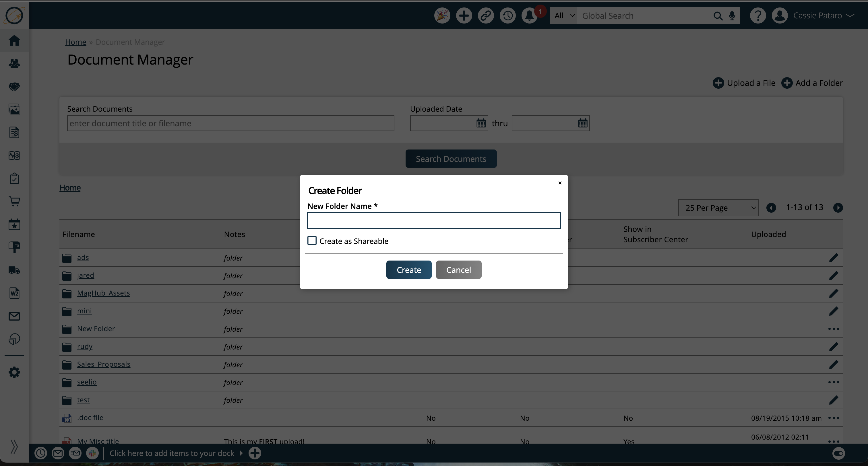The height and width of the screenshot is (466, 868).
Task: Expand the Cassie Pataro user menu
Action: (x=823, y=15)
